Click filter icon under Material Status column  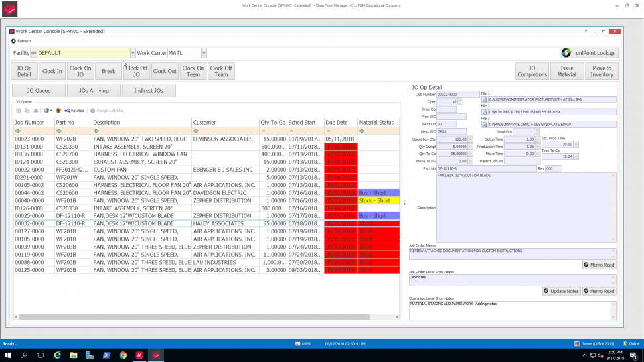click(x=362, y=131)
